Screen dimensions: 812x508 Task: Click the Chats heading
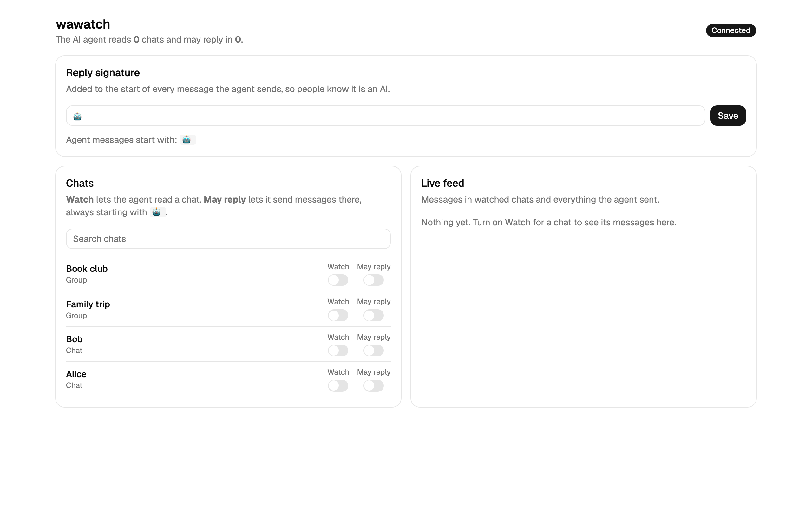click(80, 183)
